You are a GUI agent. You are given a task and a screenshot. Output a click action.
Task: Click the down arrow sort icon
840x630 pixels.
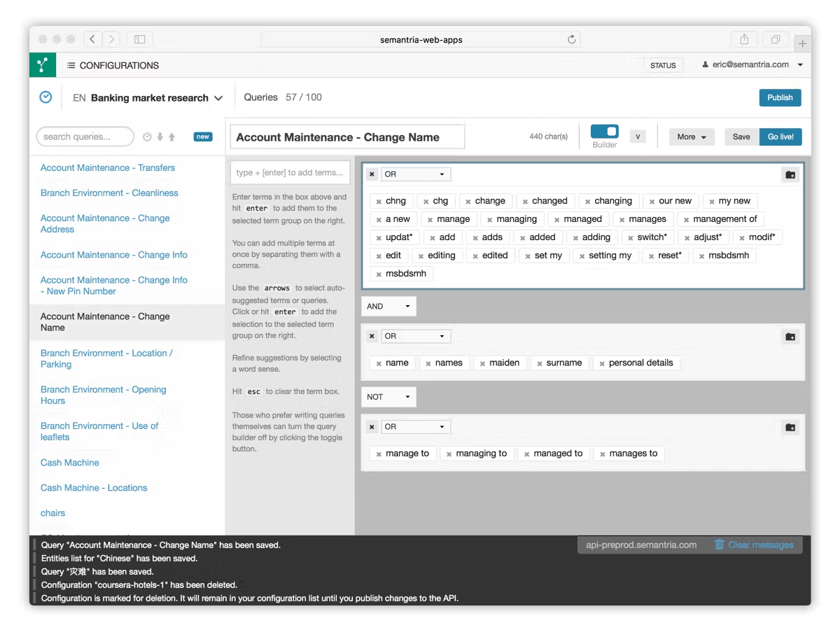tap(160, 137)
